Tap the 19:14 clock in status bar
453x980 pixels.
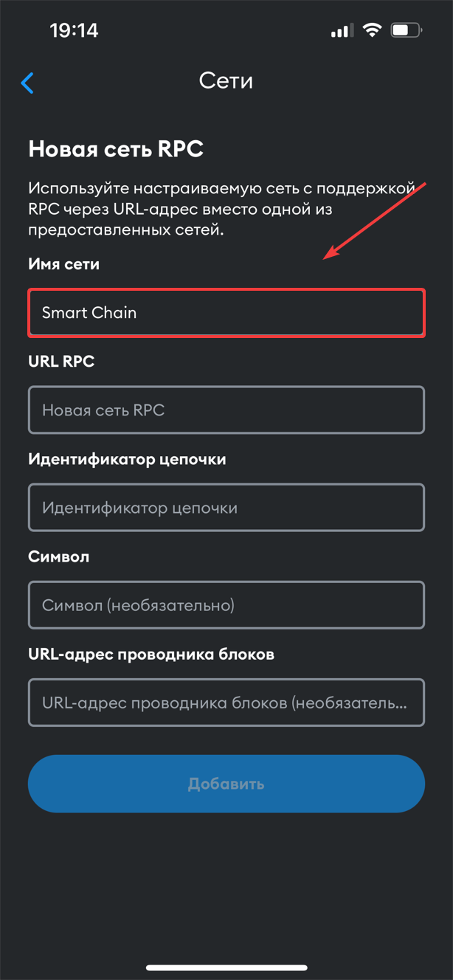[x=74, y=31]
